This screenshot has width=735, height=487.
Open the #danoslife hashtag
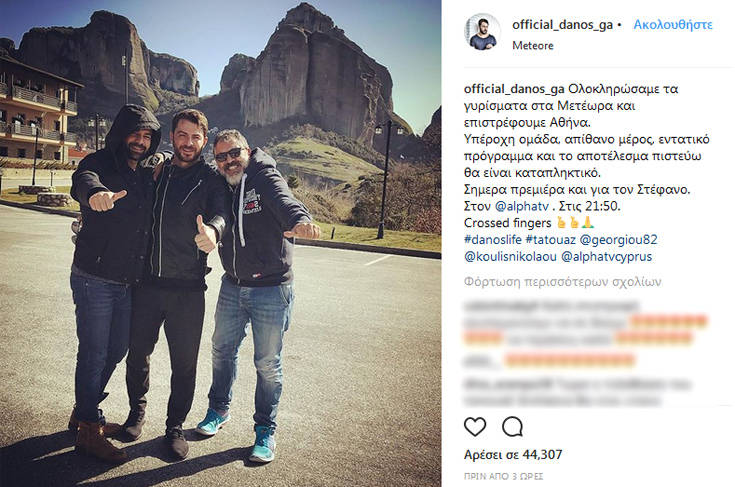(x=493, y=240)
